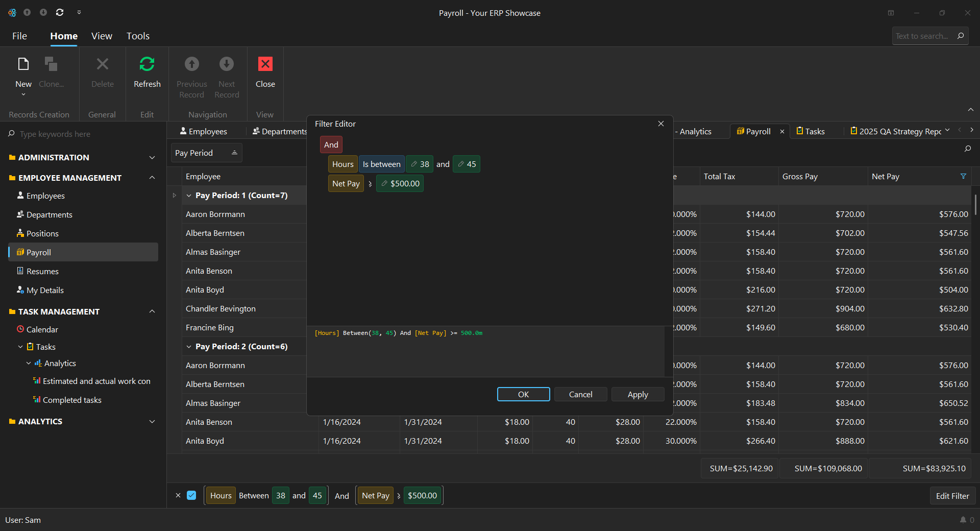Click the red Close icon in the ribbon
This screenshot has height=531, width=980.
pos(265,64)
